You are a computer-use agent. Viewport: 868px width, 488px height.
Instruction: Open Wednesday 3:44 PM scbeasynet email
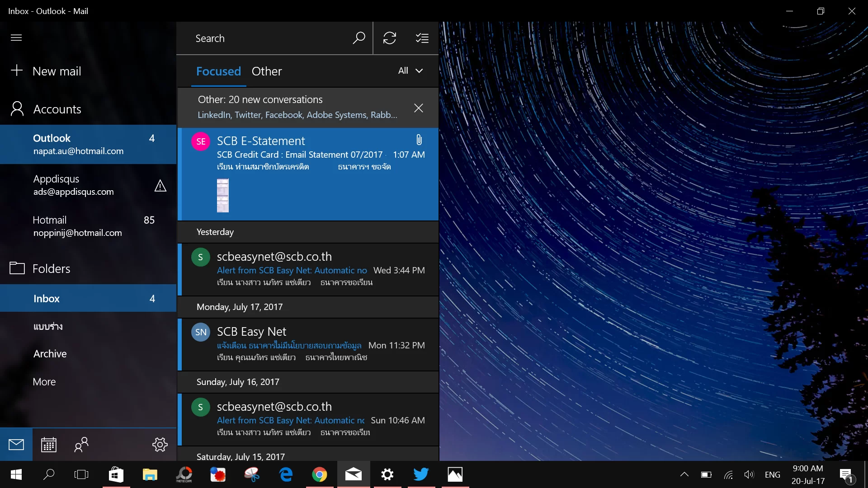point(308,270)
